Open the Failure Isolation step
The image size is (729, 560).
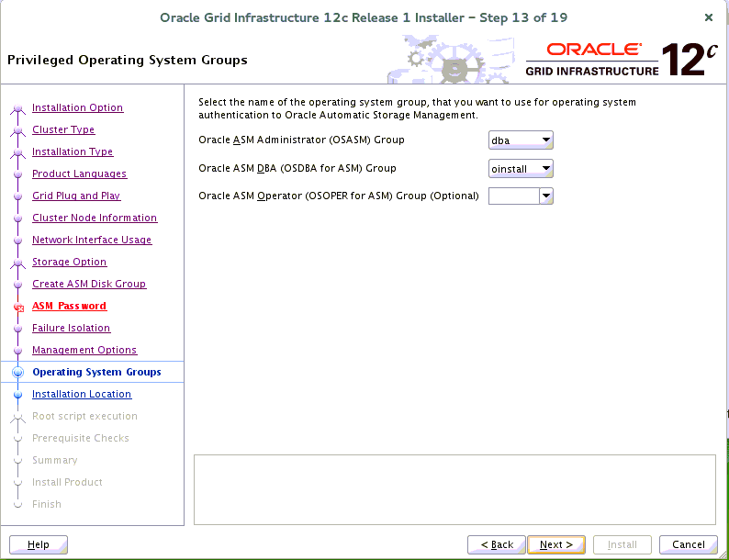[x=71, y=328]
